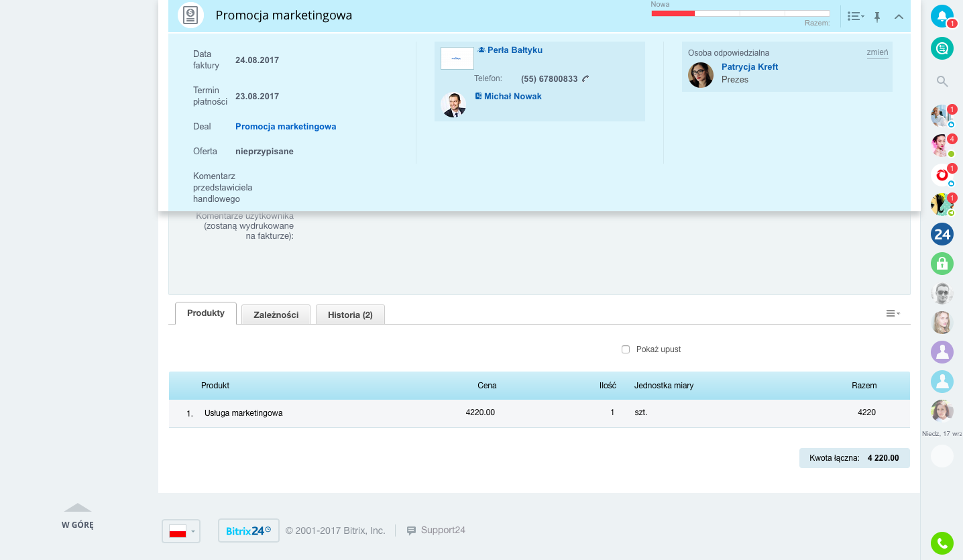Click the invoice status progress bar
963x560 pixels.
tap(740, 13)
